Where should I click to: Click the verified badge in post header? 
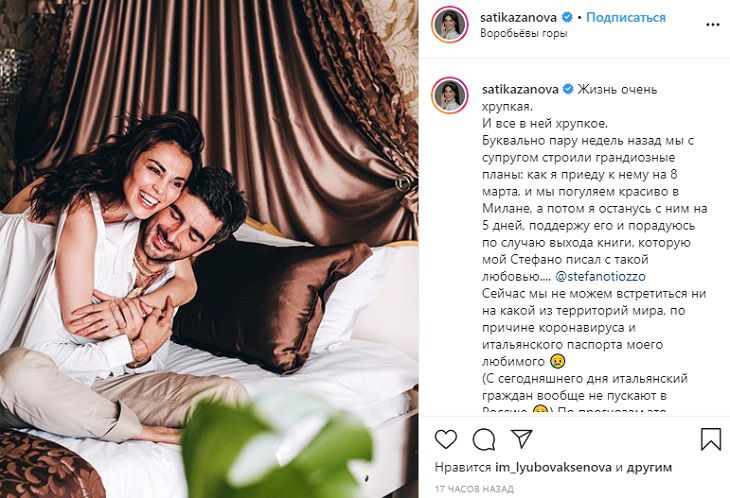coord(567,18)
